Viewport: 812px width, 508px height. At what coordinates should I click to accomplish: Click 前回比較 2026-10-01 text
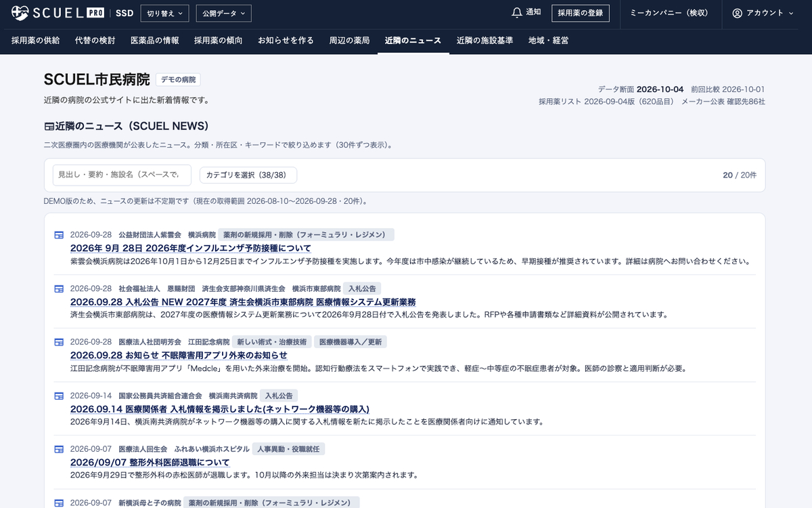click(728, 89)
